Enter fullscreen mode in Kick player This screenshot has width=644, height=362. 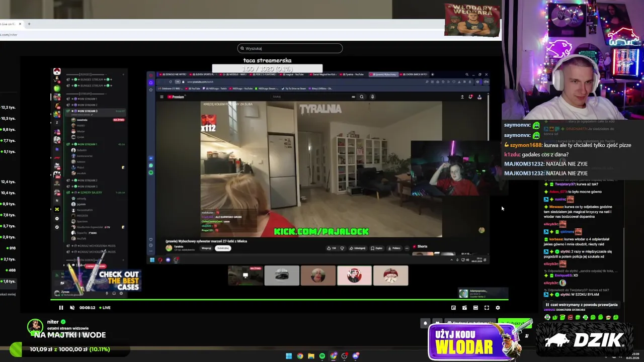tap(487, 308)
